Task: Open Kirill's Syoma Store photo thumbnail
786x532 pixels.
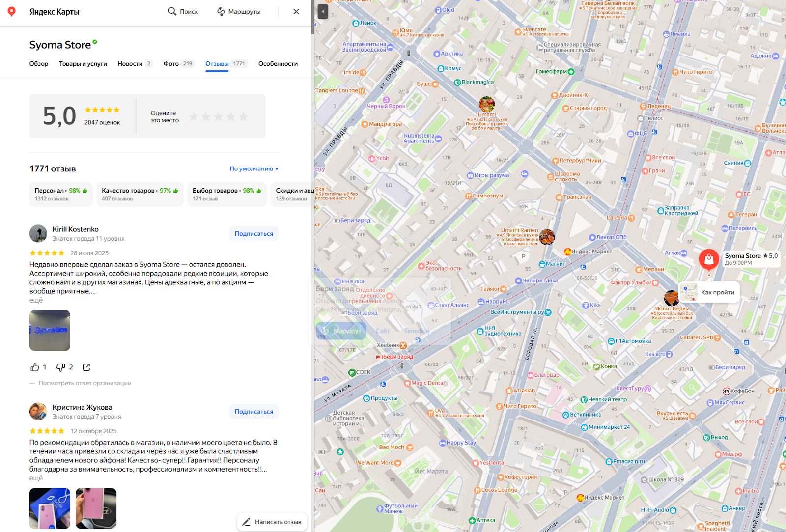Action: [50, 330]
